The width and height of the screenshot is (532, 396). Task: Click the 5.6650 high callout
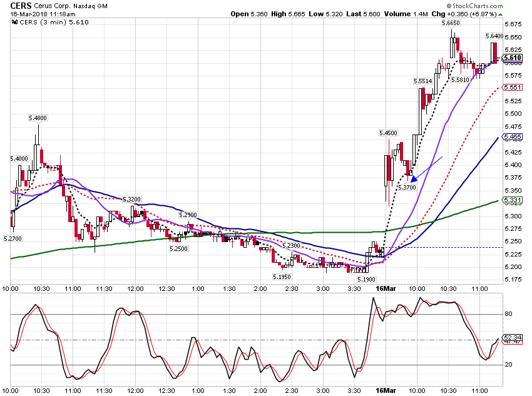[451, 23]
